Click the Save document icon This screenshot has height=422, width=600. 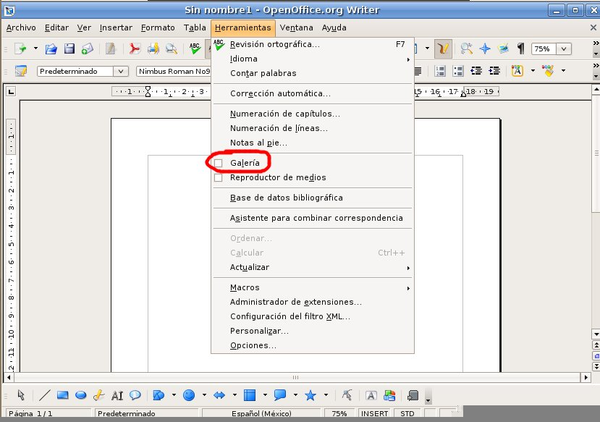pos(70,48)
